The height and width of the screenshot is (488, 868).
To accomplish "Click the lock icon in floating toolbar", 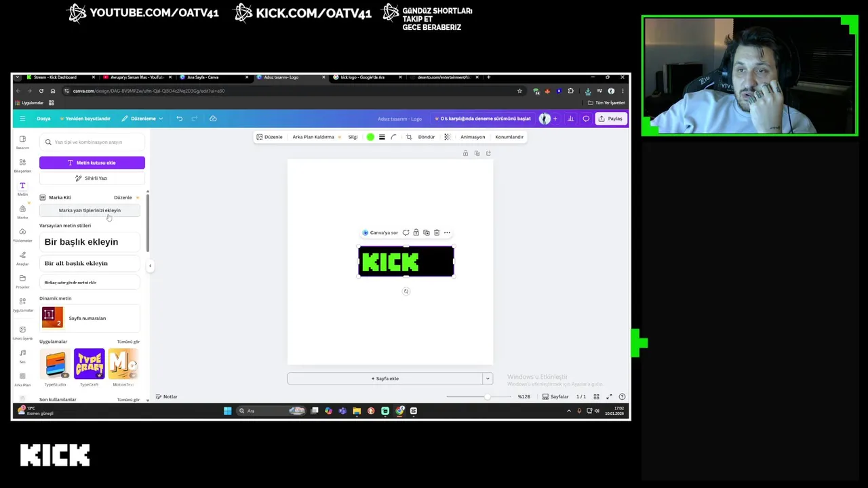I will [x=416, y=232].
